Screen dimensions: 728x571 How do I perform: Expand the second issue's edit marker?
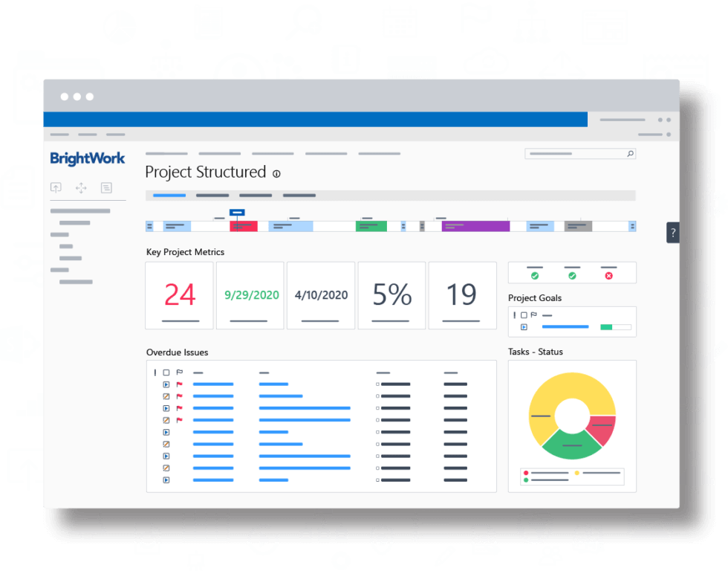166,396
